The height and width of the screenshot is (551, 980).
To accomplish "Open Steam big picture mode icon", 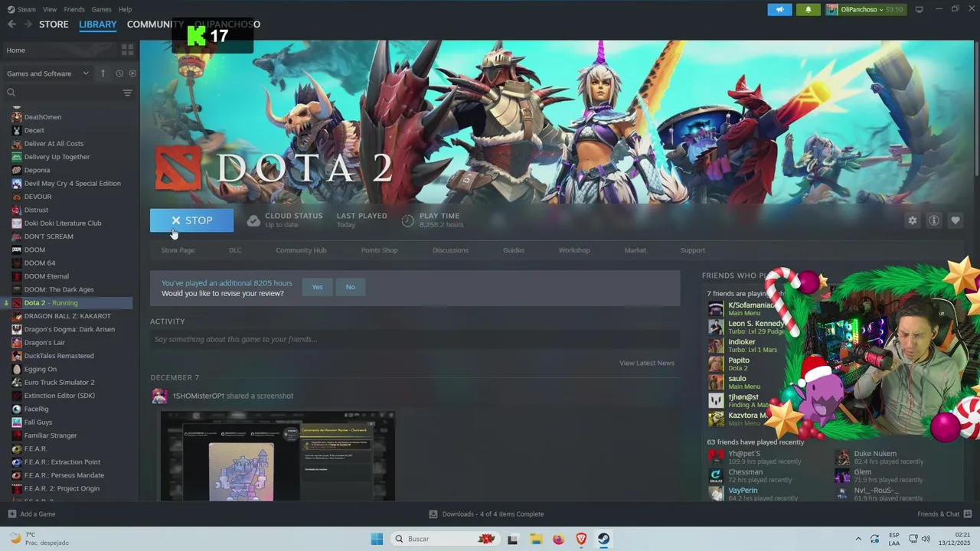I will pos(919,9).
